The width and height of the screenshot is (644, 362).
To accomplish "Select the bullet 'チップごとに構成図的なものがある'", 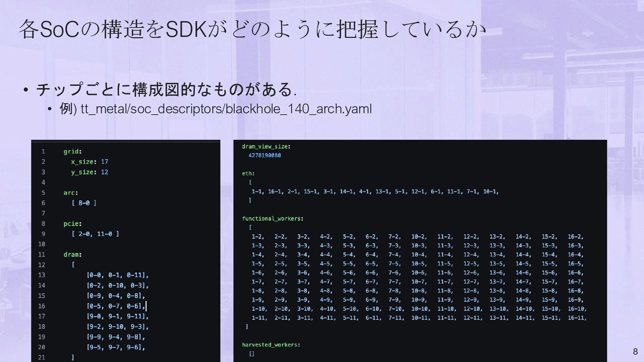I will pos(166,89).
